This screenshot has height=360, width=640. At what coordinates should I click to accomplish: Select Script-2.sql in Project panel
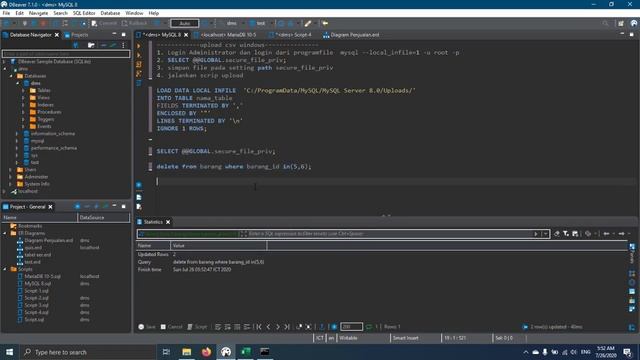(36, 298)
